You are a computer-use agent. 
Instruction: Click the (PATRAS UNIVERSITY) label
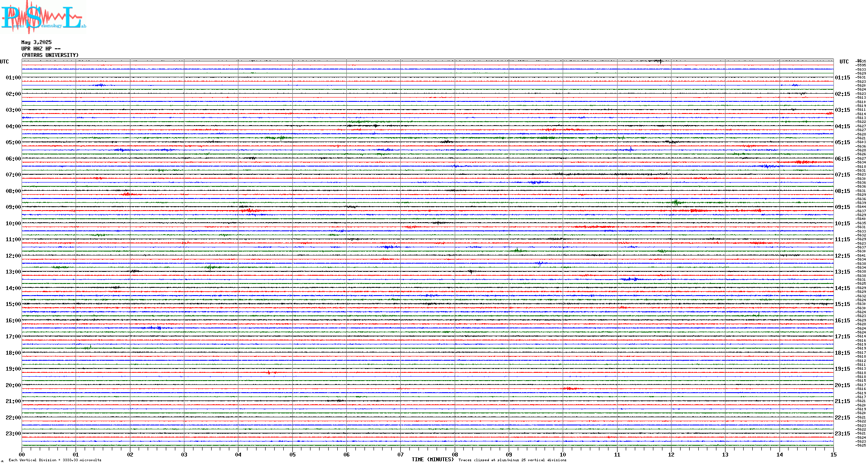[50, 55]
